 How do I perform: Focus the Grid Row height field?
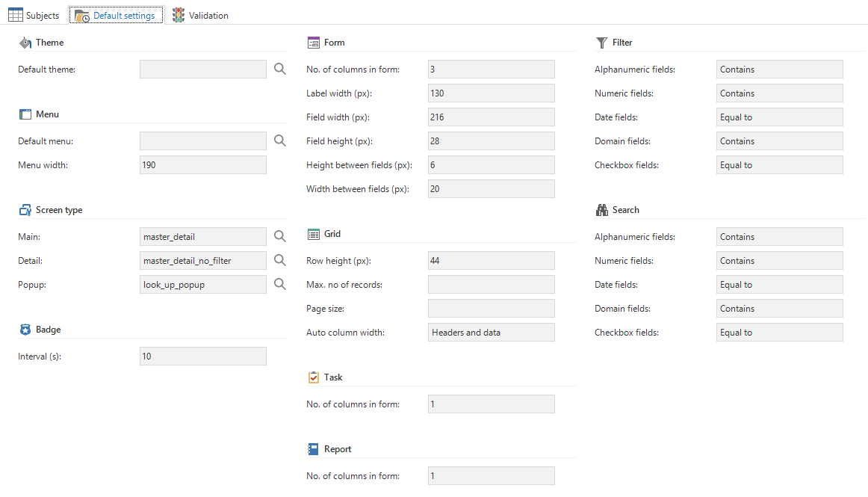491,260
